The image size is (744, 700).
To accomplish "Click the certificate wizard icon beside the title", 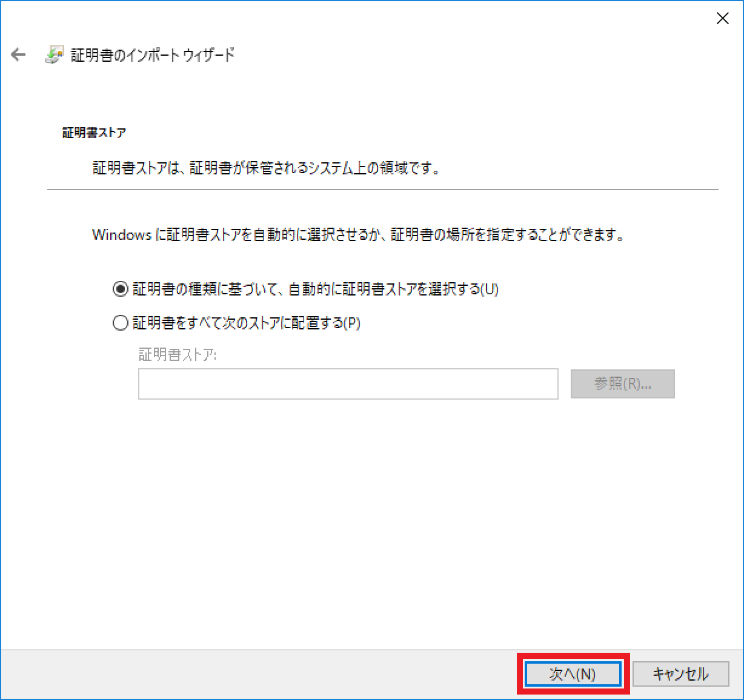I will [55, 55].
